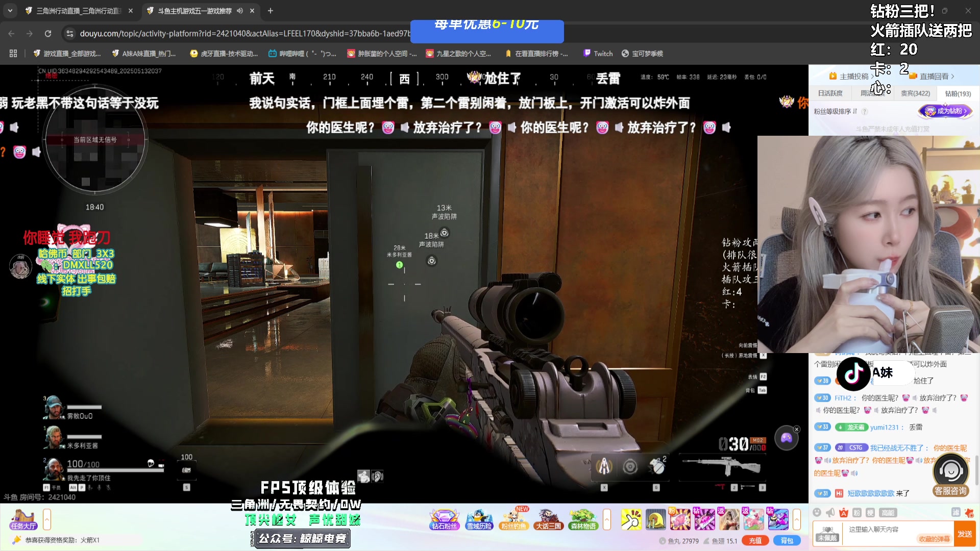
Task: Open the 森林物语 game icon
Action: tap(583, 519)
